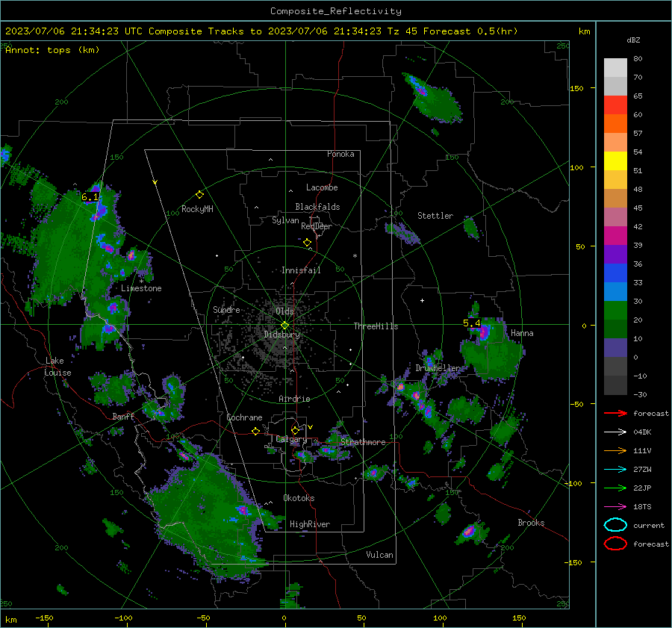Click the white plus marker east of ThreeHills
Viewport: 672px width, 628px height.
[x=422, y=300]
